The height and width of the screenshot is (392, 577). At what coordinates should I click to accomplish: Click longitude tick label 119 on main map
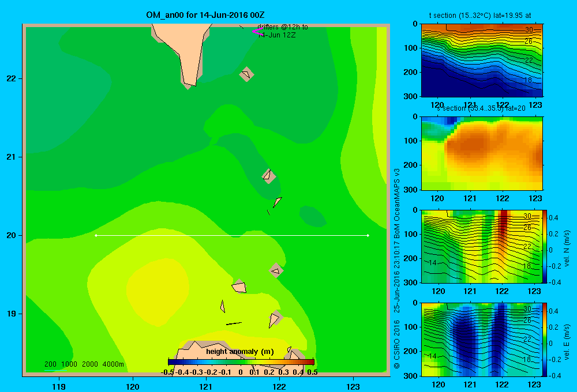click(x=59, y=386)
